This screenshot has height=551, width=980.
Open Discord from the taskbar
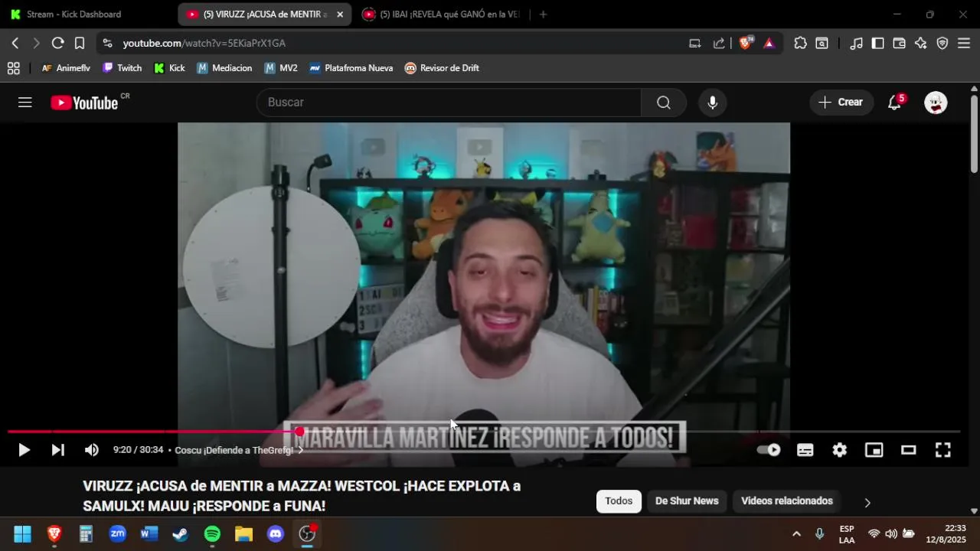[276, 534]
